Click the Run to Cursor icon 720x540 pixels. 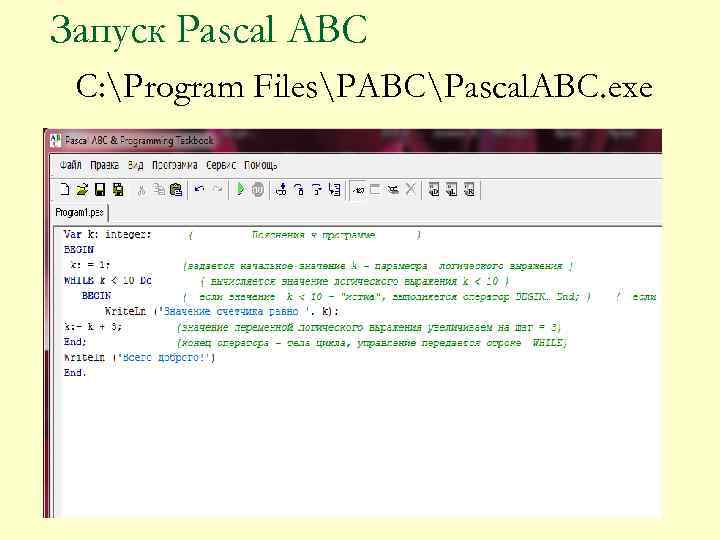(335, 190)
